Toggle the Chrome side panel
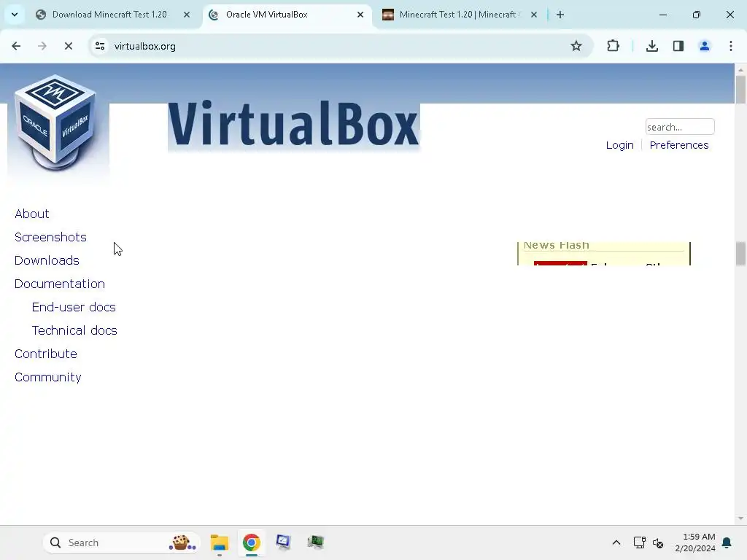This screenshot has height=560, width=747. (x=678, y=46)
